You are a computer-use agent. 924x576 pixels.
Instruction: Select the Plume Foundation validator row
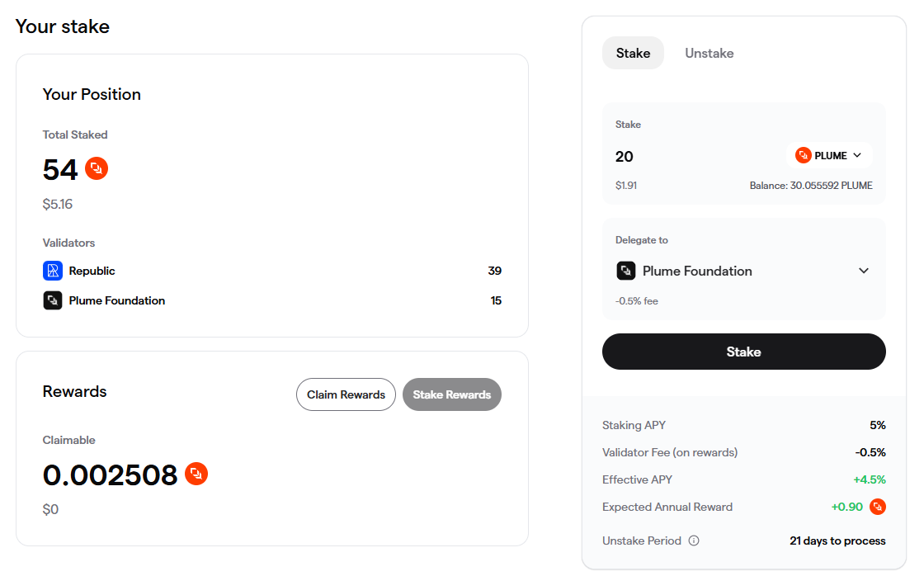pyautogui.click(x=271, y=300)
